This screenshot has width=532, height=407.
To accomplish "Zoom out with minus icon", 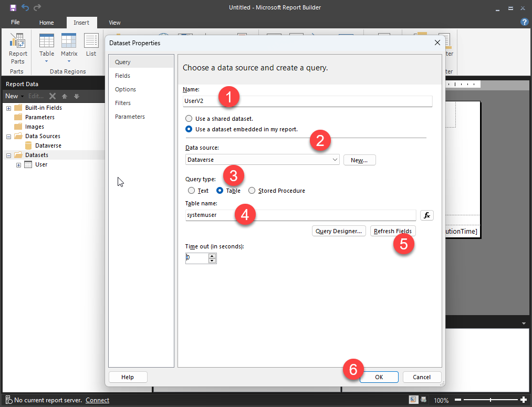I will [458, 400].
